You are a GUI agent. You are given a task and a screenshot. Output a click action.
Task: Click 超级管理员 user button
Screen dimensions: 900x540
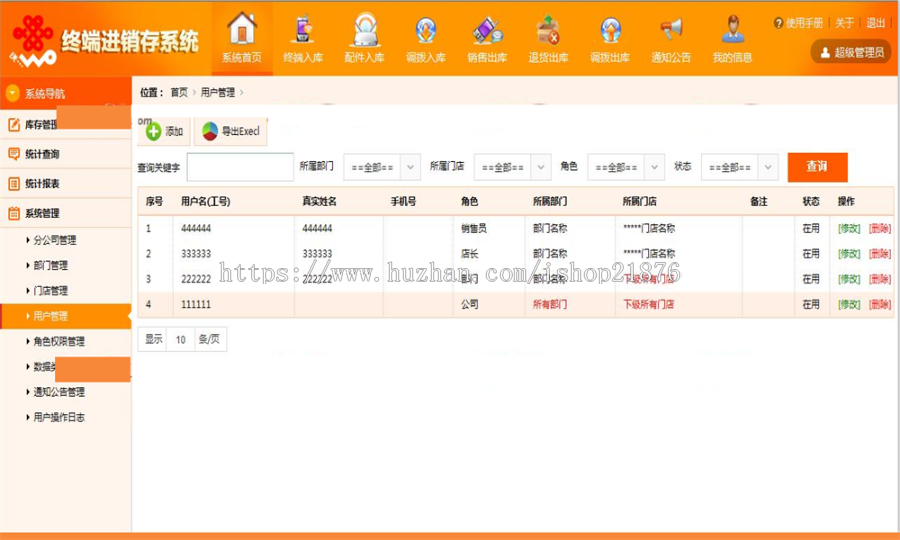pos(851,52)
